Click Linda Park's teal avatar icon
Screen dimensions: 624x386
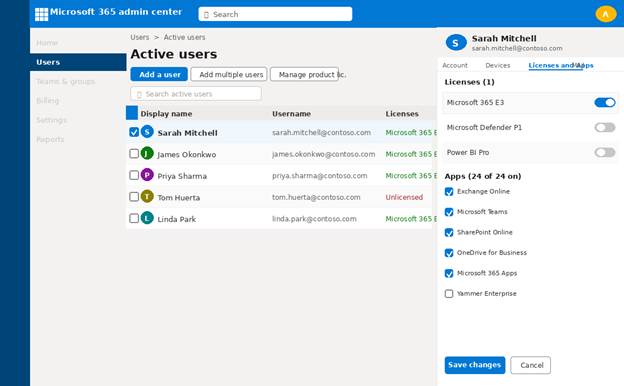[x=147, y=218]
